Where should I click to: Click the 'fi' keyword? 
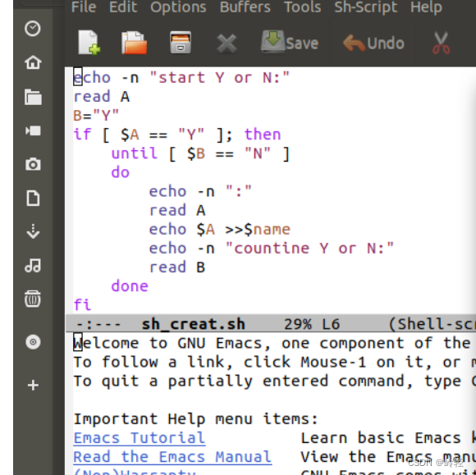click(82, 304)
